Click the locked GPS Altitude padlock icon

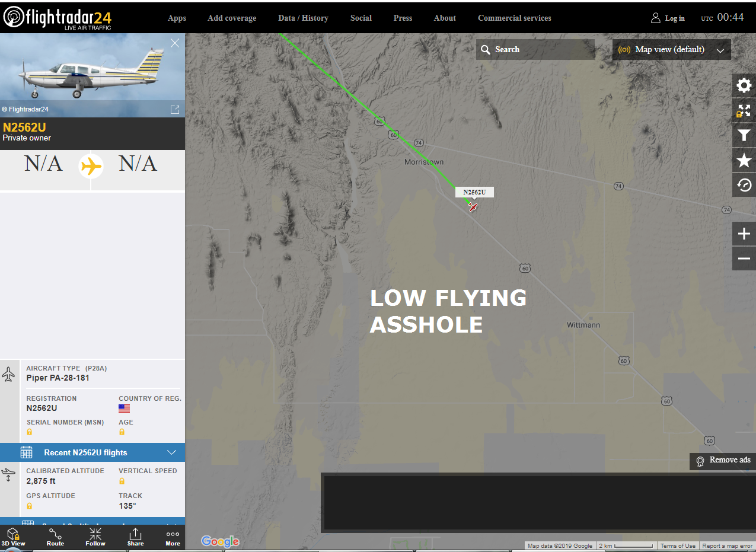point(30,506)
